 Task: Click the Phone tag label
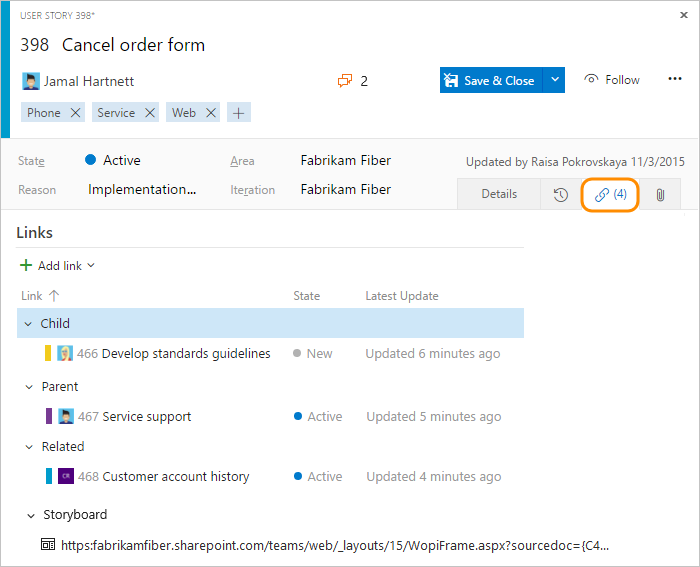44,113
